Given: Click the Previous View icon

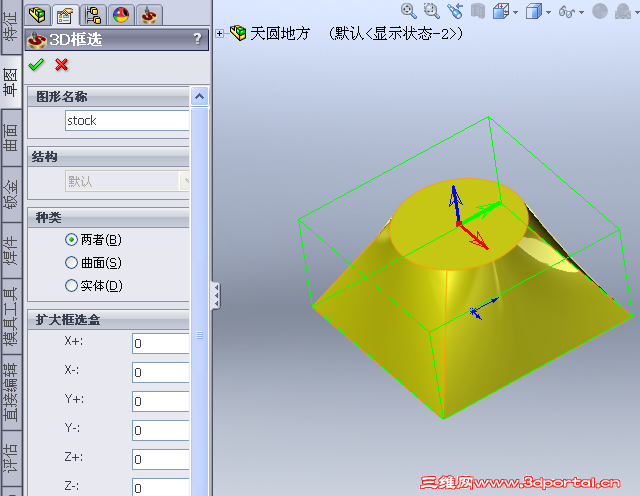Looking at the screenshot, I should tap(455, 11).
